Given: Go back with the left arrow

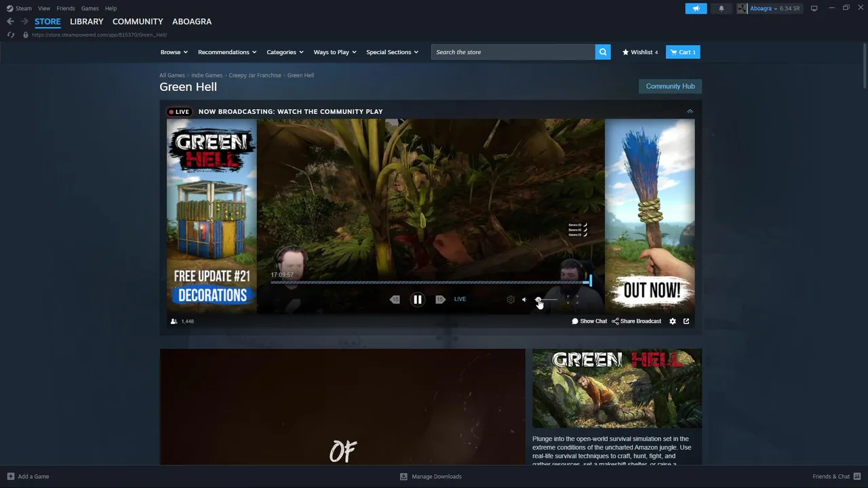Looking at the screenshot, I should [x=10, y=22].
